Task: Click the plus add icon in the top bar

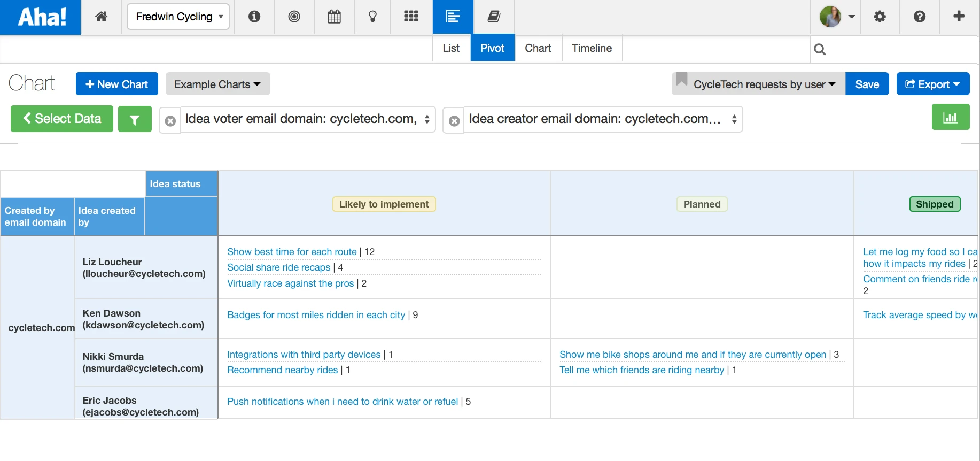Action: click(959, 16)
